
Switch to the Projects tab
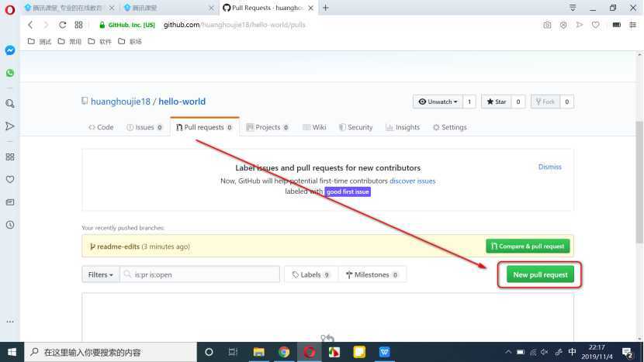[267, 127]
